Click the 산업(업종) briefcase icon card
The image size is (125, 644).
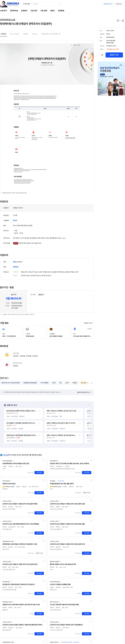(59, 332)
